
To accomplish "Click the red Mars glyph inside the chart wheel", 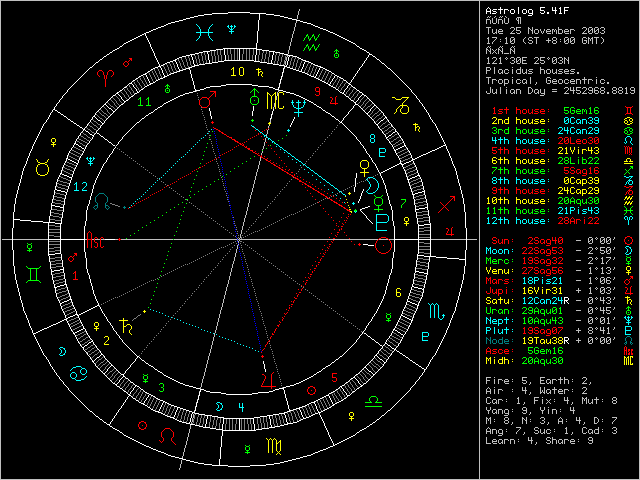I will 207,100.
